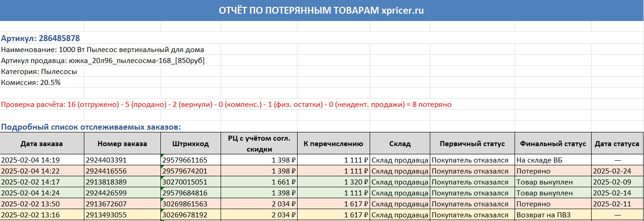Select the 'Первичный статус' column header
This screenshot has width=644, height=221.
pos(472,144)
